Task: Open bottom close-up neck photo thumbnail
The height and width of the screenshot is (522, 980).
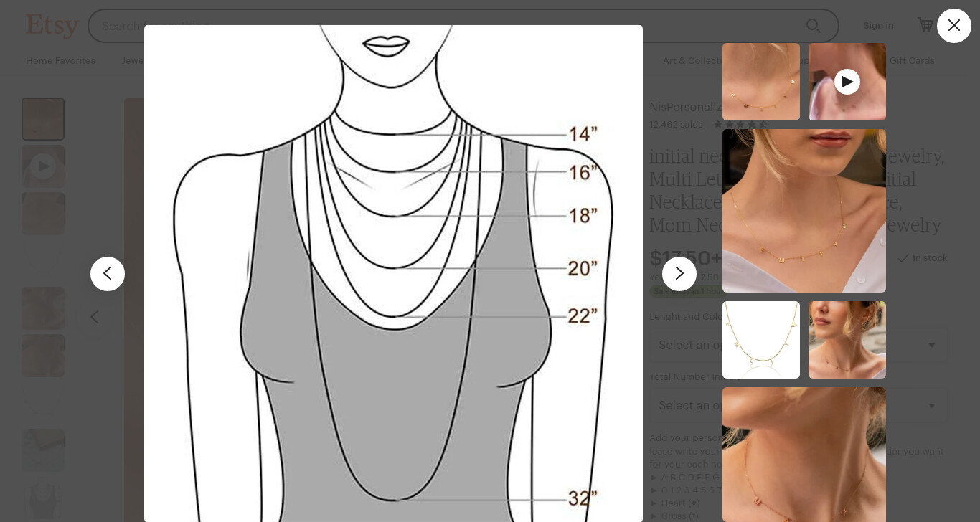Action: click(804, 455)
